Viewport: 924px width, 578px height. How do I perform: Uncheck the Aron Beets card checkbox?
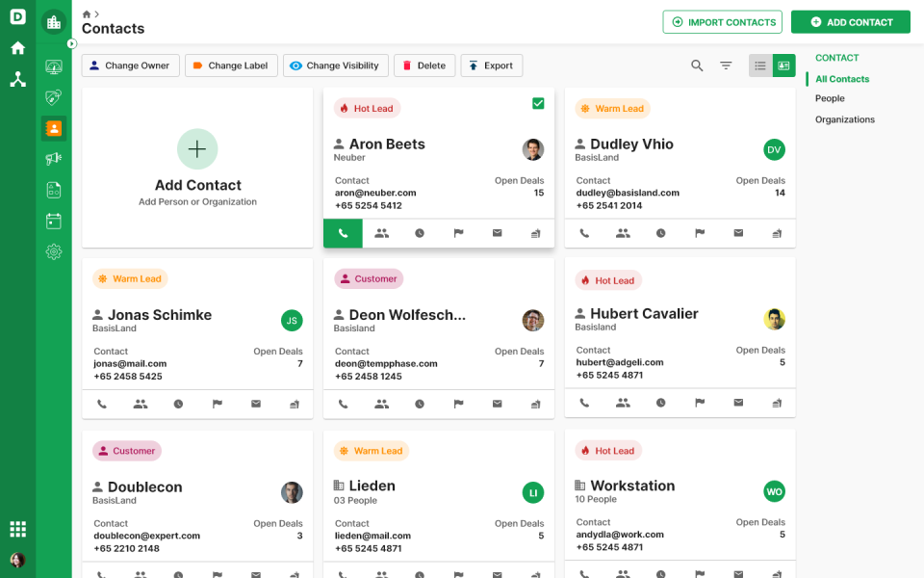[x=538, y=103]
